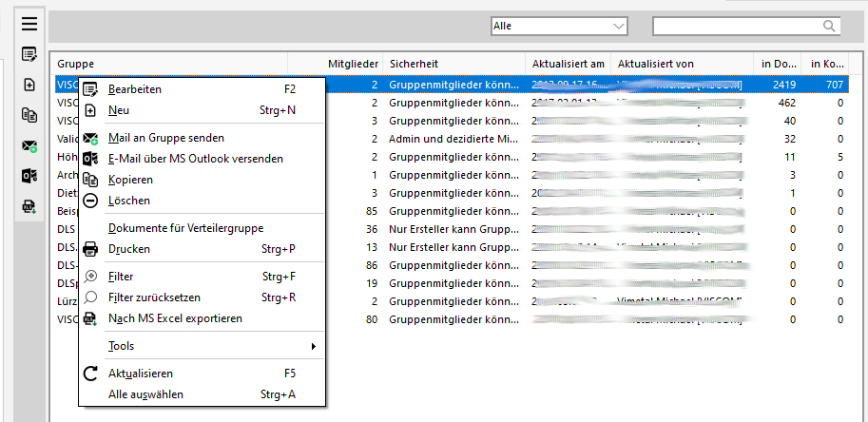Select the row with 13 Mitglieder
This screenshot has width=868, height=422.
(x=452, y=247)
